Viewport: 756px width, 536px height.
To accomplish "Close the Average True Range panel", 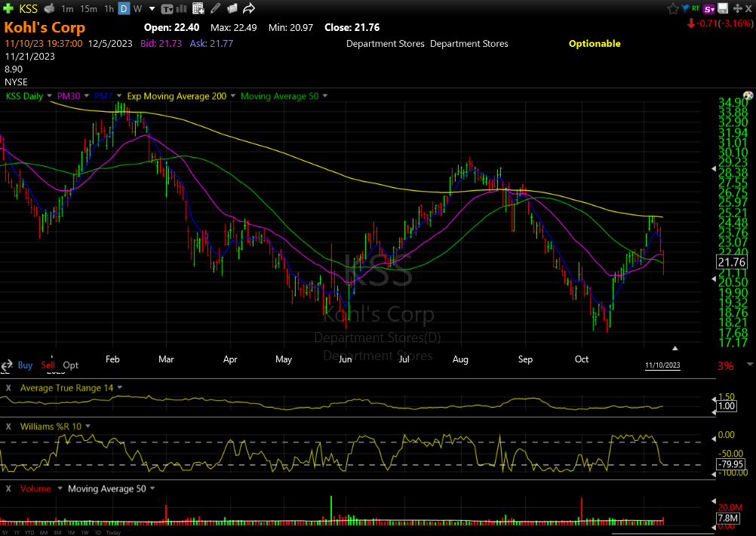I will (8, 388).
